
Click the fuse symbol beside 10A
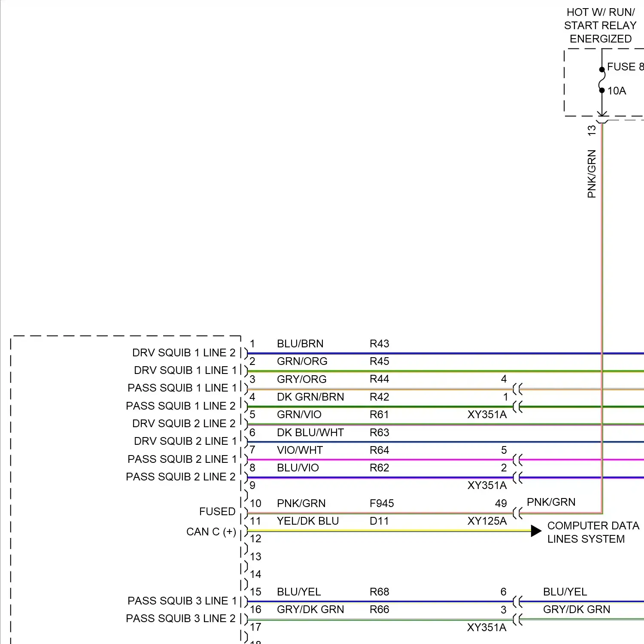(602, 80)
